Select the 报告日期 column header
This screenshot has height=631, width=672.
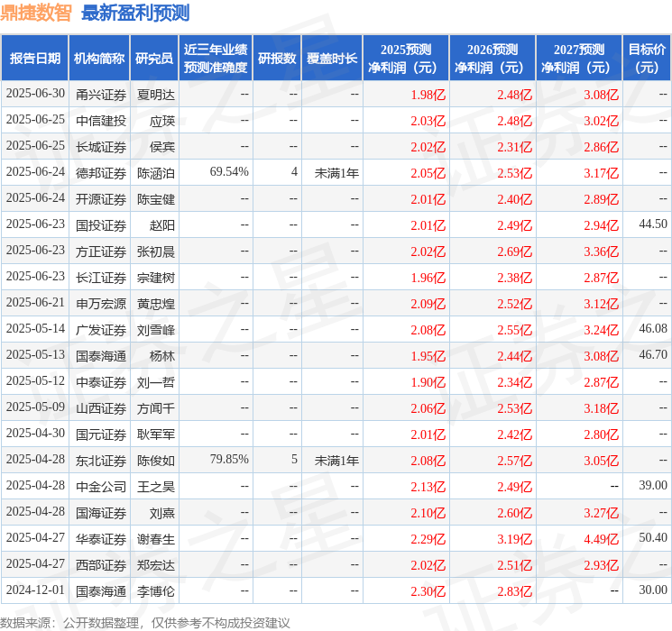(34, 59)
